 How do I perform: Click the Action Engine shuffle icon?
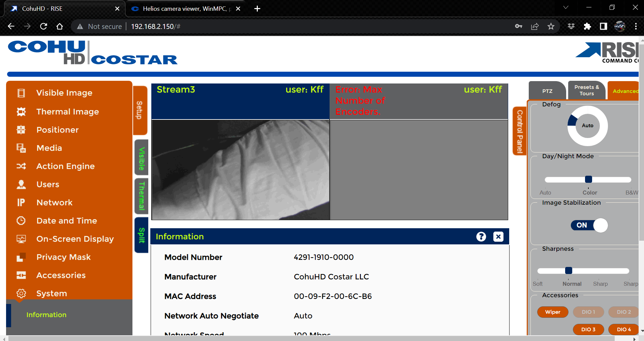[x=21, y=166]
